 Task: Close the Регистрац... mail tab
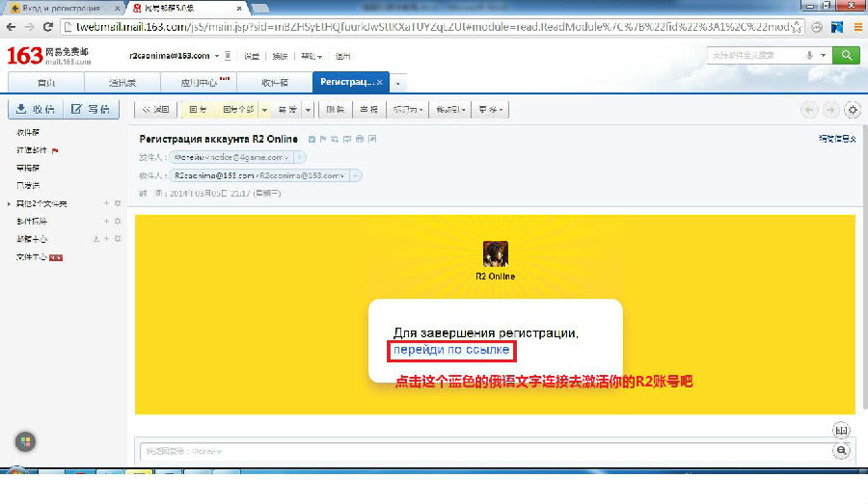point(380,83)
